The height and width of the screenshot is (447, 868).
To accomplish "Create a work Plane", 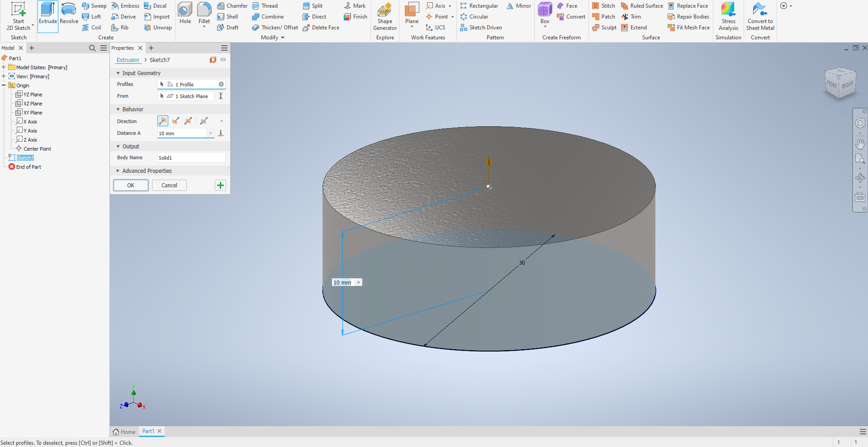I will (x=412, y=14).
